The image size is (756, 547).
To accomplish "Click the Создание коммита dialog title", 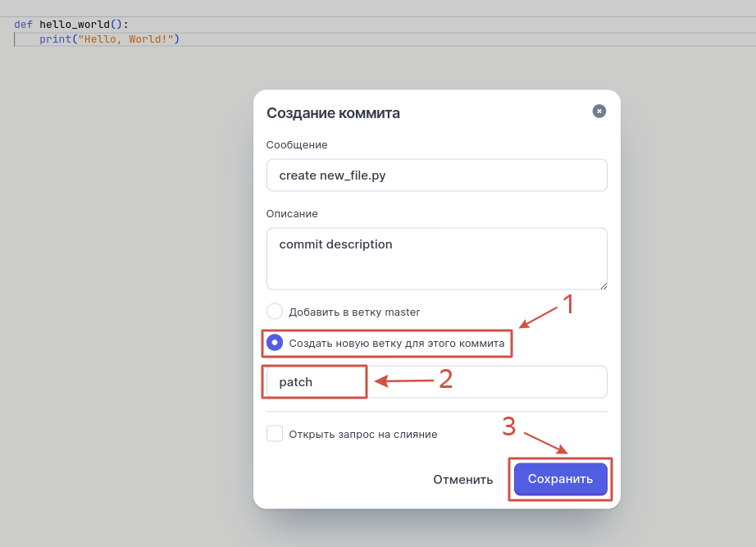I will coord(333,113).
